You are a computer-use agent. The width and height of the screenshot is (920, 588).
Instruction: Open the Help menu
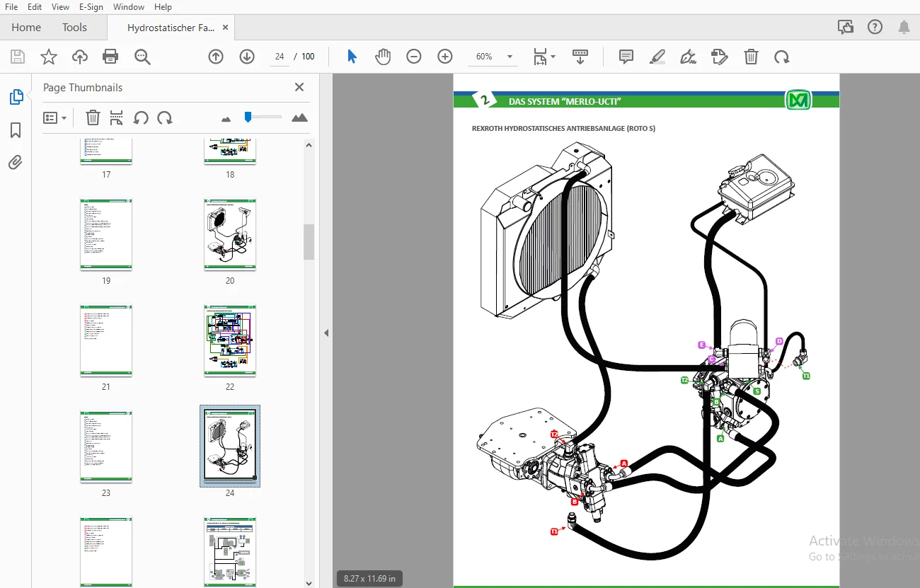click(163, 7)
